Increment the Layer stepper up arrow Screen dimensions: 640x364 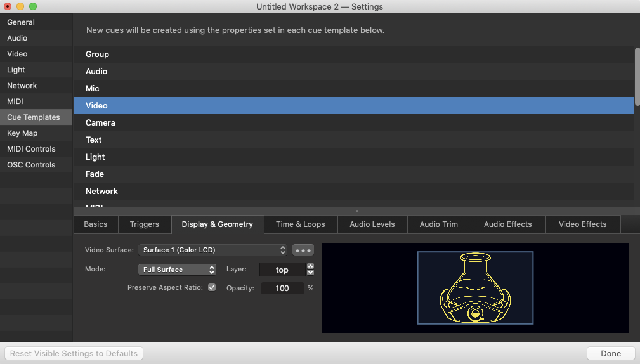click(x=310, y=266)
